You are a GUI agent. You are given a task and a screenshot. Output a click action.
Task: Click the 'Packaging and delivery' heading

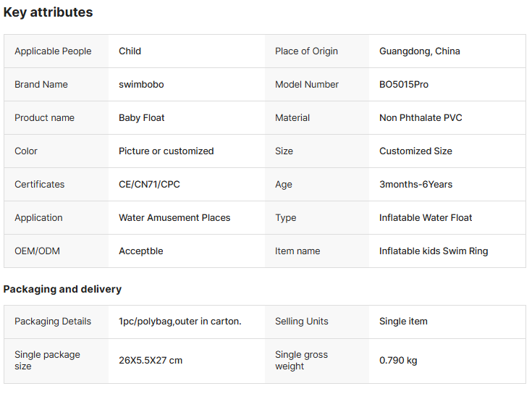click(x=62, y=289)
